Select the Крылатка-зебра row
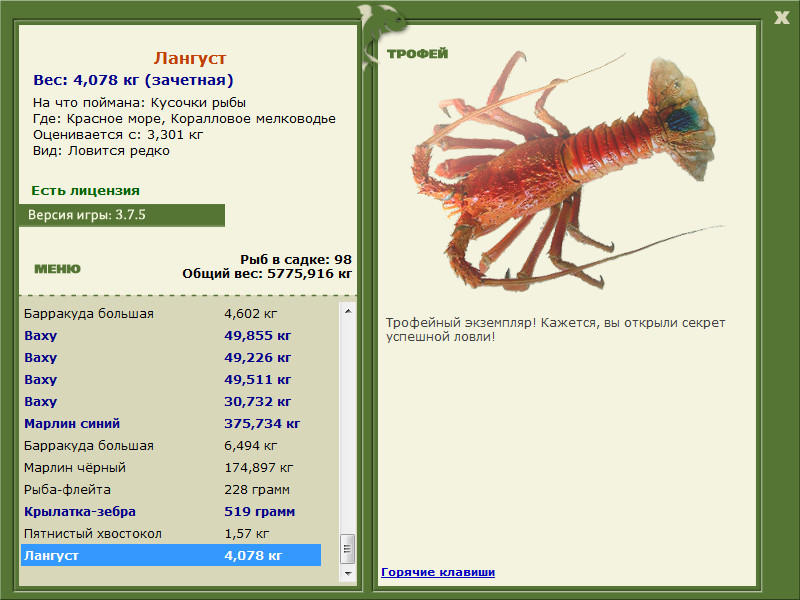800x600 pixels. [x=171, y=511]
